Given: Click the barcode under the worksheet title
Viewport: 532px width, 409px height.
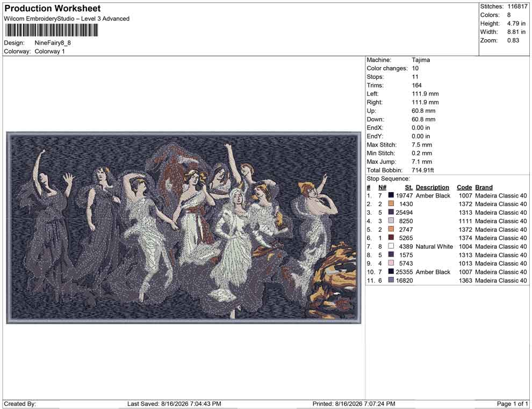Looking at the screenshot, I should coord(52,31).
